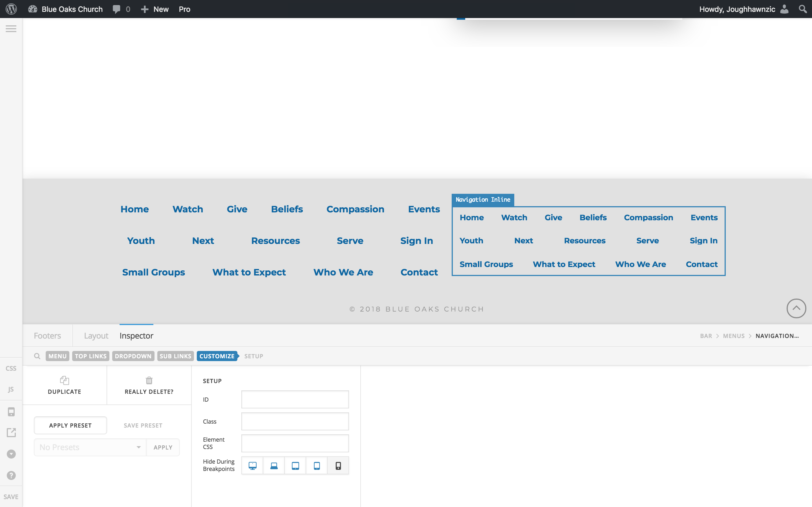Click the REALLY DELETE? button
The image size is (812, 507).
point(149,385)
